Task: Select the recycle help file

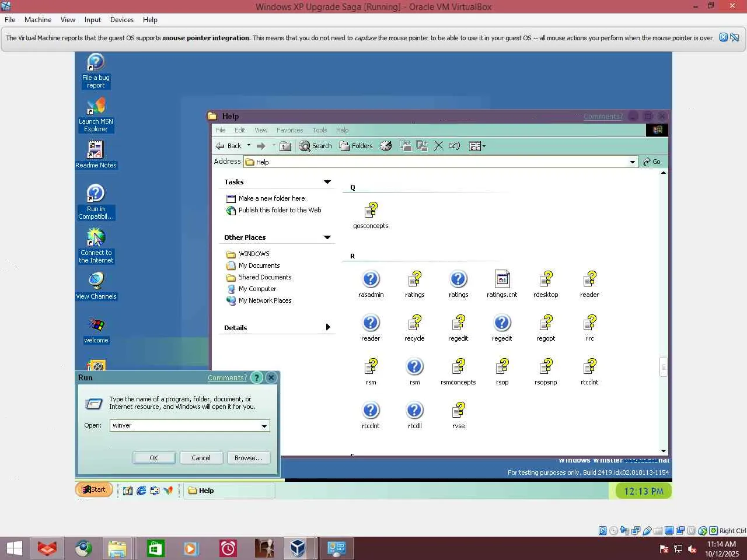Action: [x=414, y=328]
